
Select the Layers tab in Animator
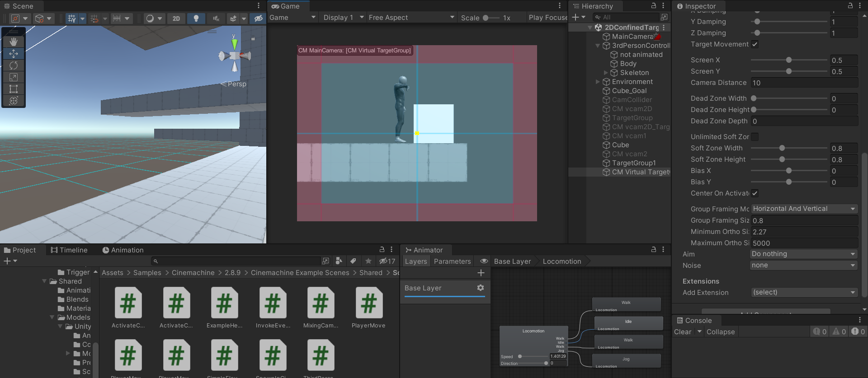coord(416,261)
